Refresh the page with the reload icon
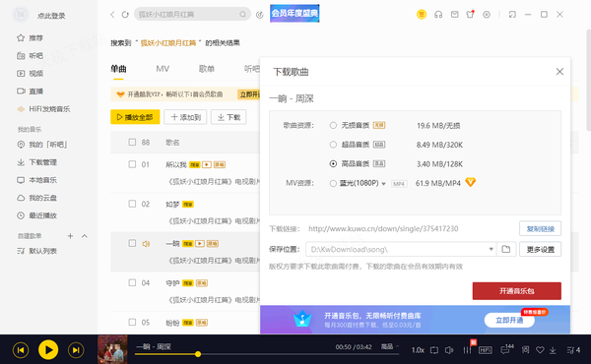The width and height of the screenshot is (591, 364). tap(125, 15)
